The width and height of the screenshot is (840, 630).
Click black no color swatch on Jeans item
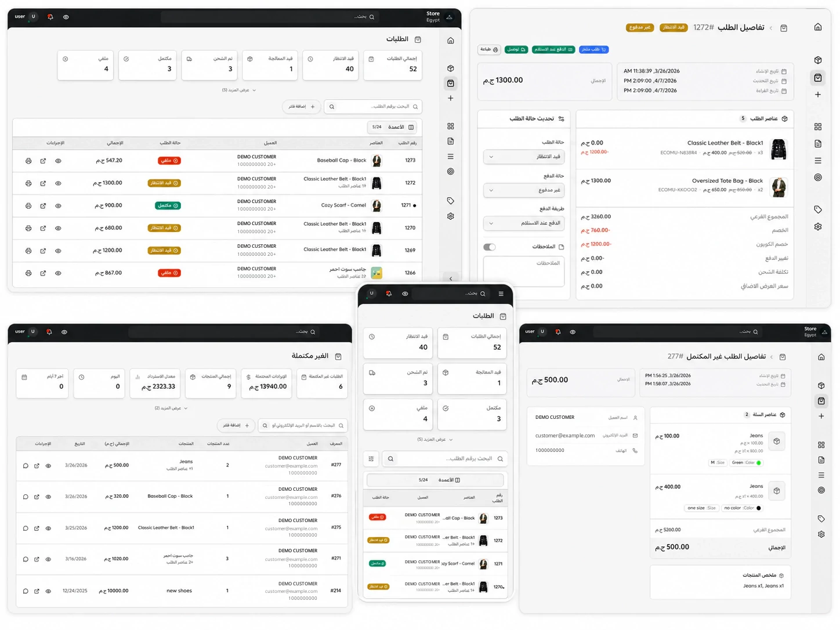[759, 508]
